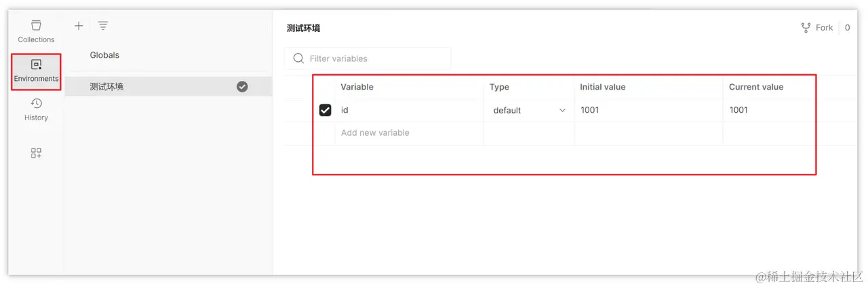Click the Current value 1001 cell

click(x=769, y=110)
